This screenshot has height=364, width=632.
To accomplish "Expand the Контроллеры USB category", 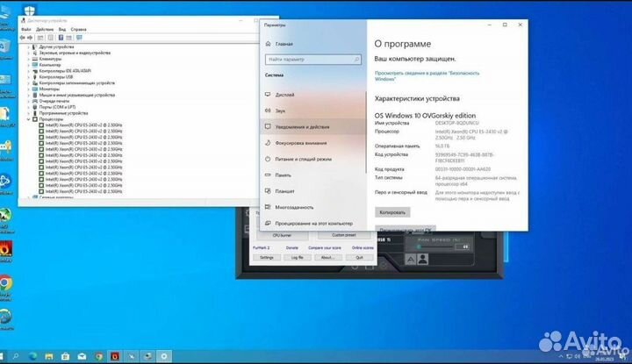I will pos(30,76).
